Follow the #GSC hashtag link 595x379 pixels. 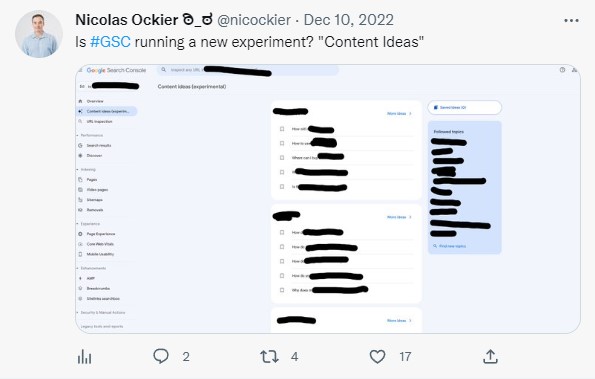(x=110, y=42)
